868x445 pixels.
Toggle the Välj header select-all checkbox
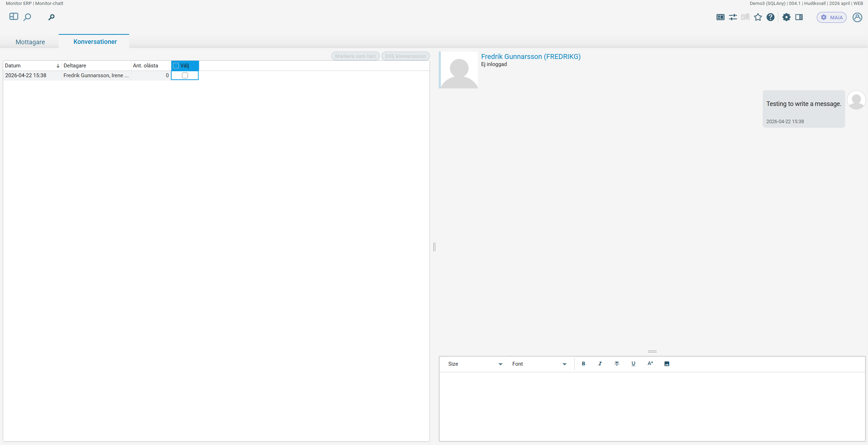(176, 66)
